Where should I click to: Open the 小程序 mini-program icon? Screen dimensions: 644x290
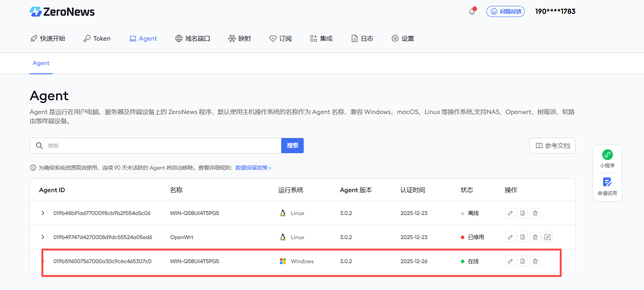point(607,155)
